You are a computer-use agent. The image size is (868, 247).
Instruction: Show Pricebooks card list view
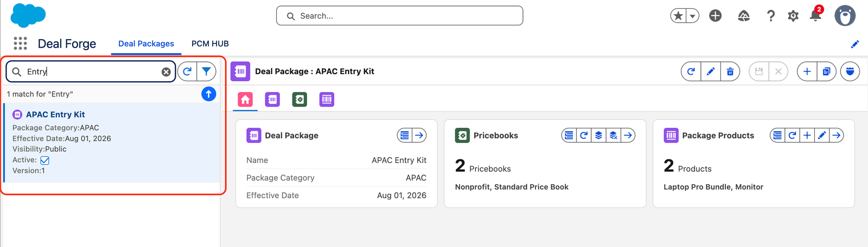coord(569,135)
